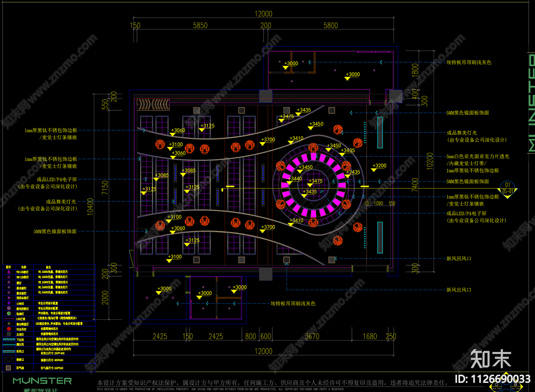Select the +3440 elevation label

[x=295, y=179]
